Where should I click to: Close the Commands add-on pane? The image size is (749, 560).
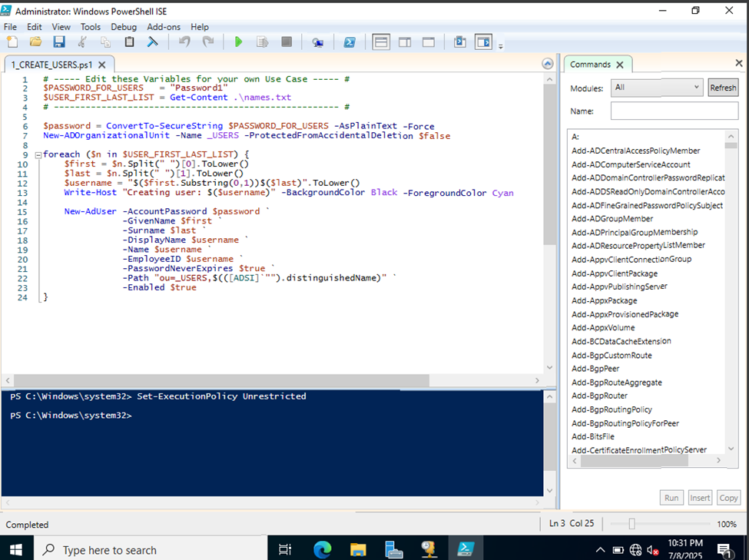click(x=738, y=62)
